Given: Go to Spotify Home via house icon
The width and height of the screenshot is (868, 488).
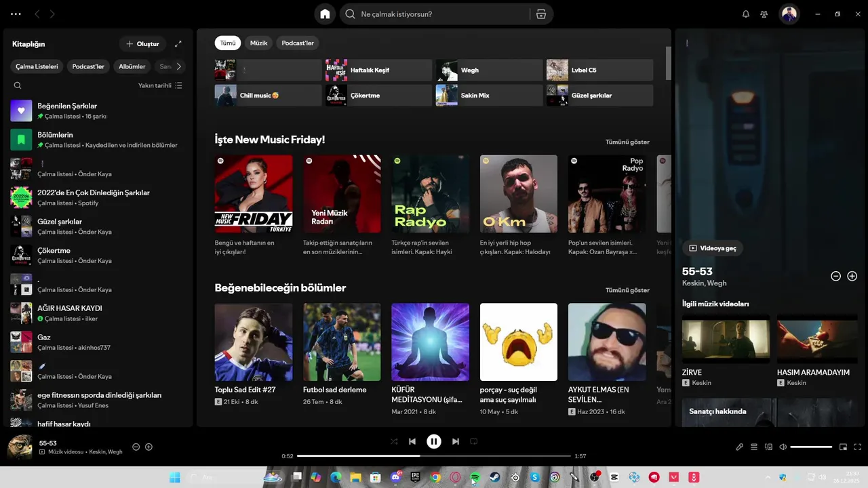Looking at the screenshot, I should pyautogui.click(x=325, y=14).
